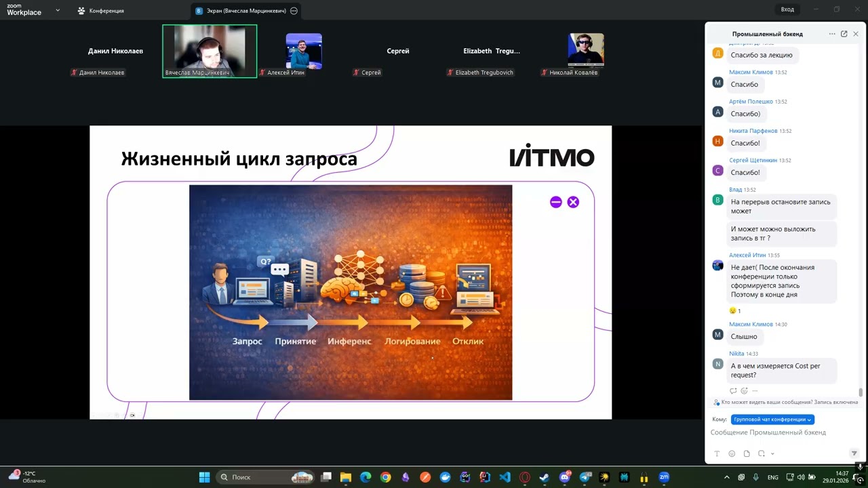Image resolution: width=868 pixels, height=488 pixels.
Task: Add emoji reaction to Nikita's message
Action: pos(744,391)
